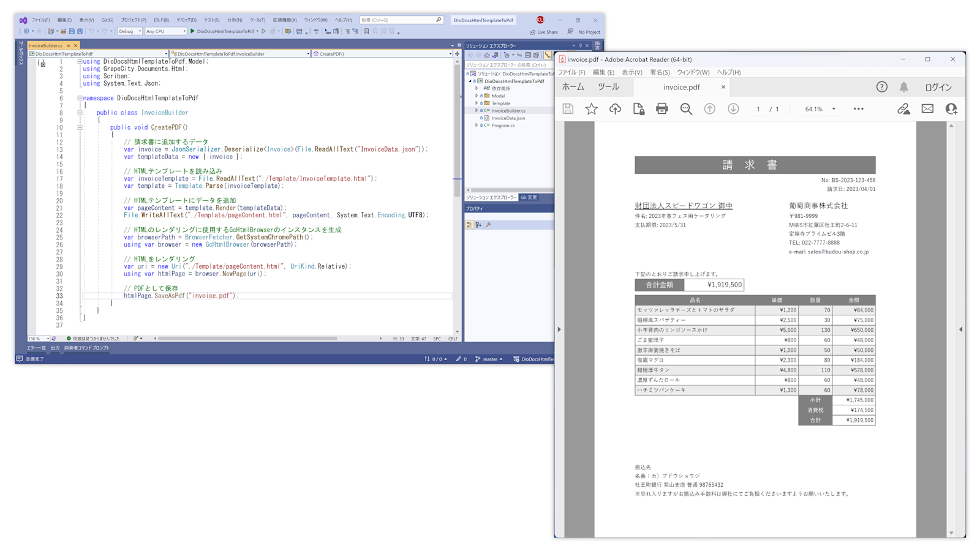The image size is (980, 551).
Task: Open the CreatePDF() member dropdown in editor
Action: click(382, 54)
